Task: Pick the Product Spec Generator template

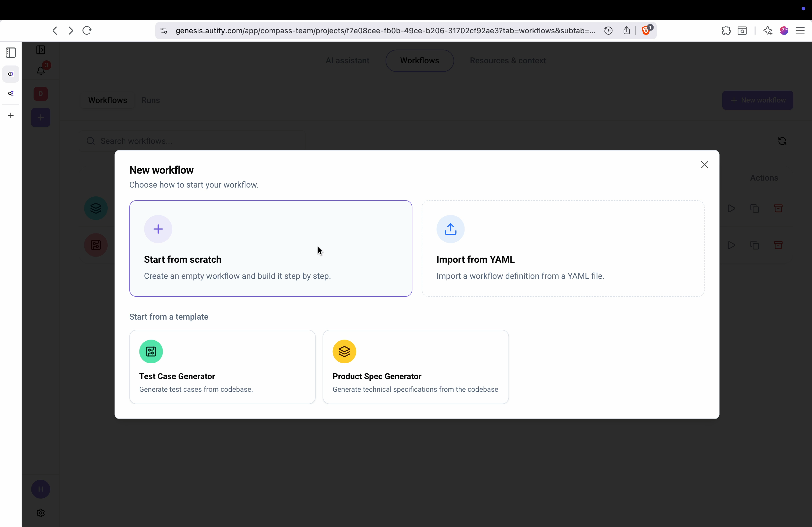Action: pyautogui.click(x=415, y=367)
